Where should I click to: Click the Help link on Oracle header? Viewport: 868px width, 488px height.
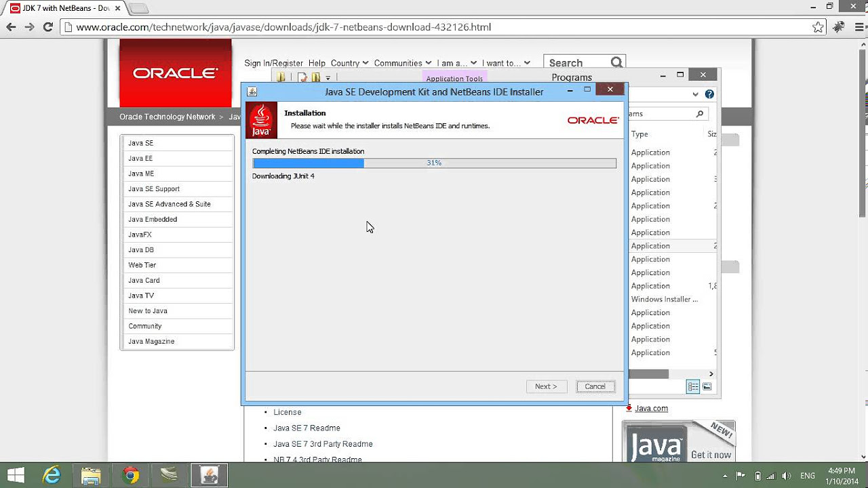tap(317, 63)
